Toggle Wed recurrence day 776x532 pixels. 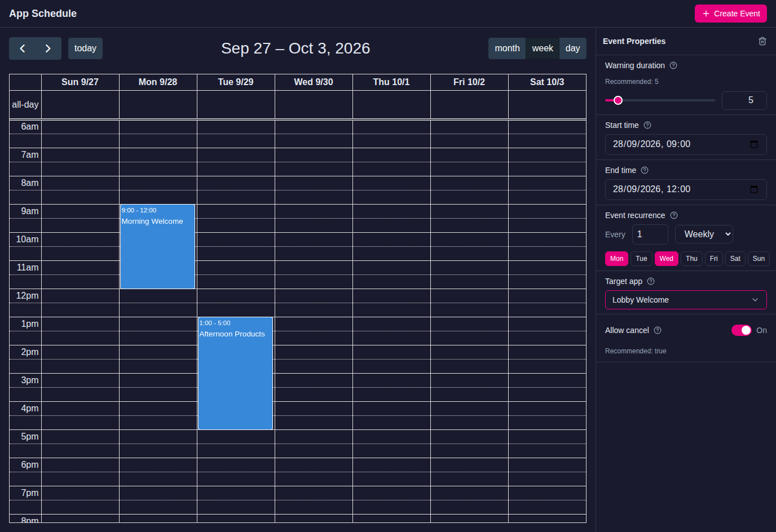tap(666, 259)
